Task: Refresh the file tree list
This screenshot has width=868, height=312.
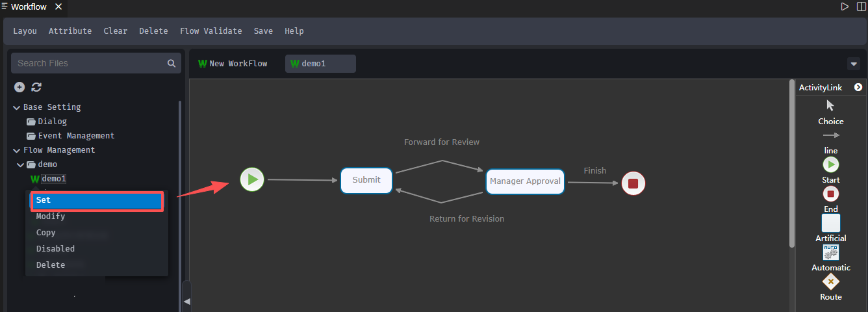Action: 36,87
